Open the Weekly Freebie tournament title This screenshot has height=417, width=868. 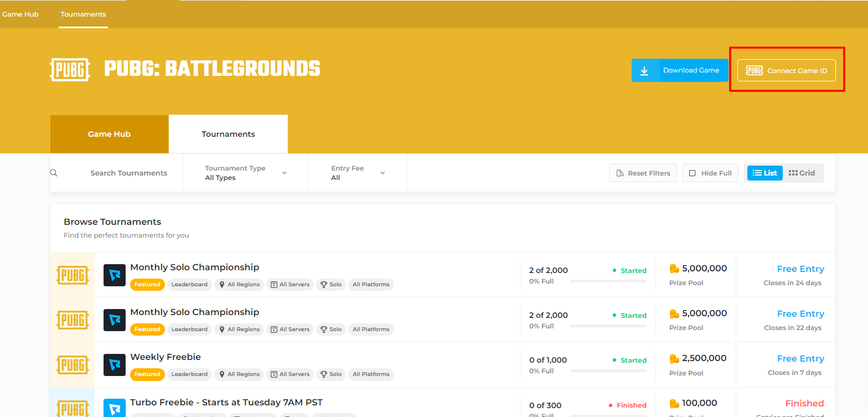click(166, 357)
